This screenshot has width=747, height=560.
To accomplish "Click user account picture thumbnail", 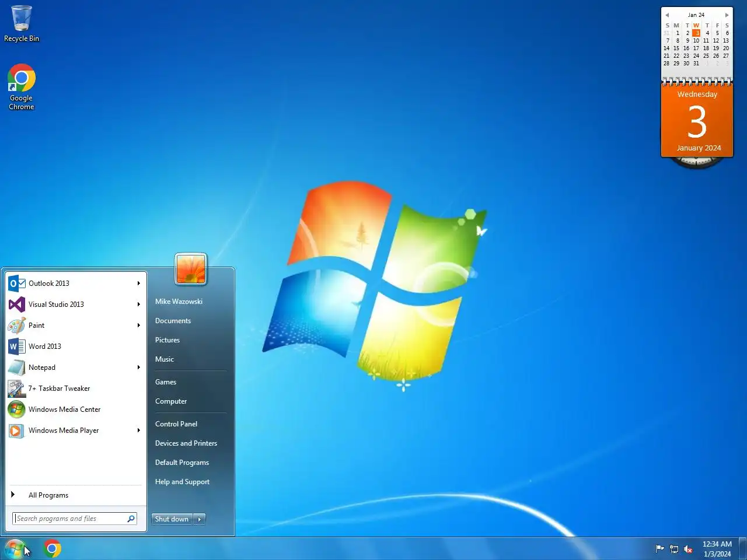I will pos(191,269).
